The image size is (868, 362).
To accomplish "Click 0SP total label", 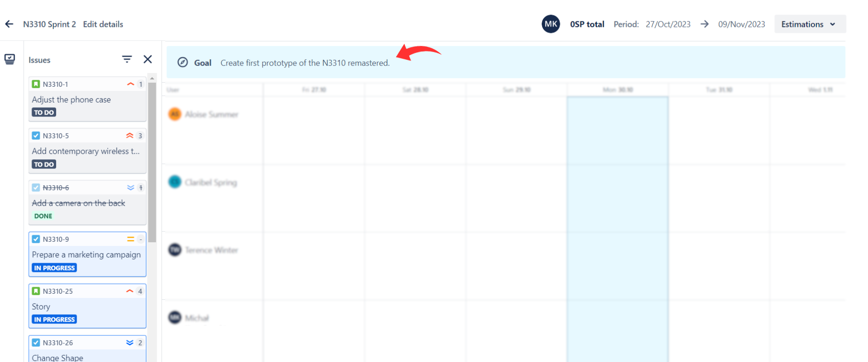I will (x=587, y=24).
